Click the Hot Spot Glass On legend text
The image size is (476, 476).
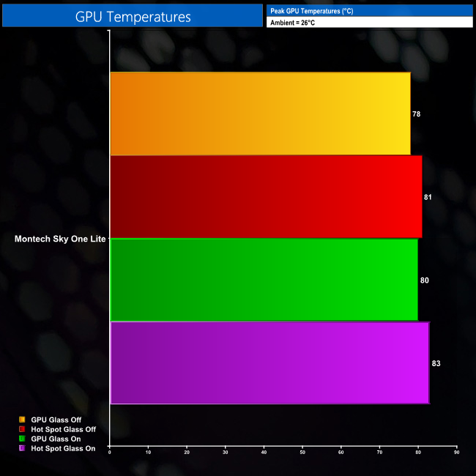(63, 447)
